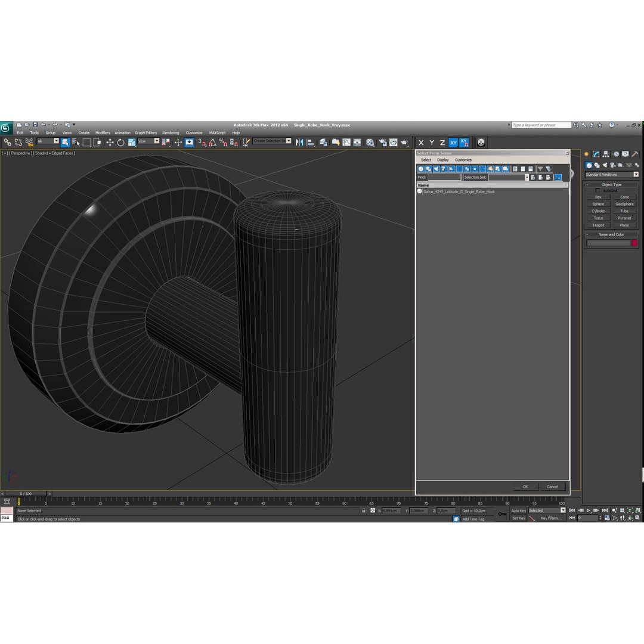
Task: Click Bind to Space Warp icon
Action: coord(29,143)
